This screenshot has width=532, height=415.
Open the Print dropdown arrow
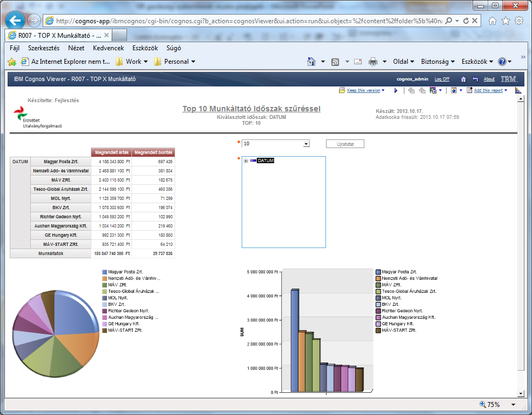pyautogui.click(x=385, y=62)
